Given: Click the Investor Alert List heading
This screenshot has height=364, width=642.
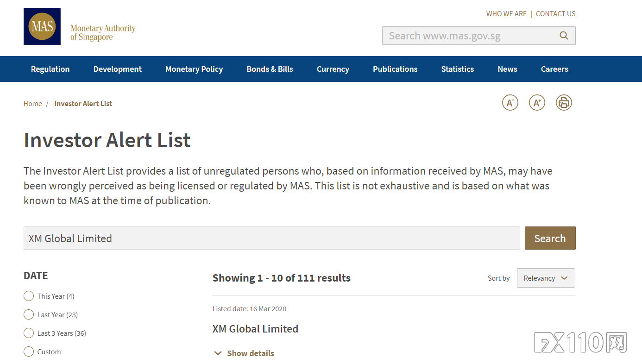Looking at the screenshot, I should pyautogui.click(x=107, y=140).
